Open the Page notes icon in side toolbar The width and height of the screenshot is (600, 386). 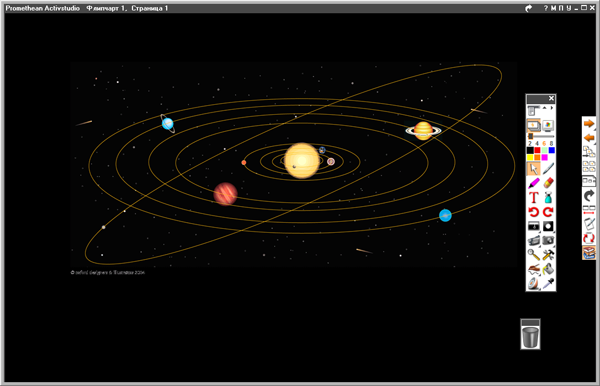(x=589, y=180)
